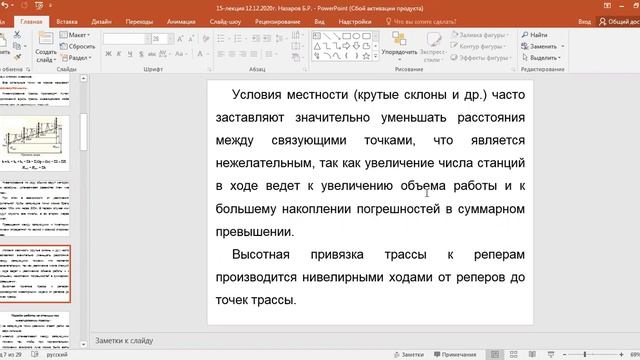Click the zoom slider handle
640x360 pixels.
(585, 354)
